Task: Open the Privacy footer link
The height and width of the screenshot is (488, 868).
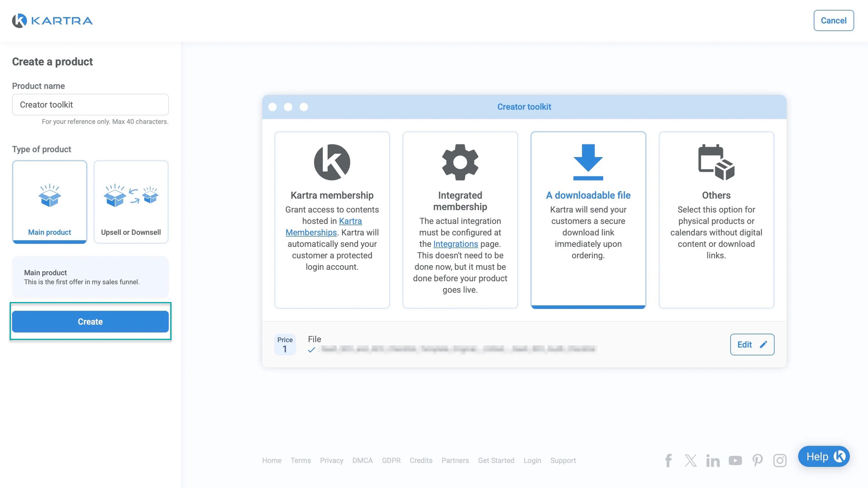Action: point(332,461)
